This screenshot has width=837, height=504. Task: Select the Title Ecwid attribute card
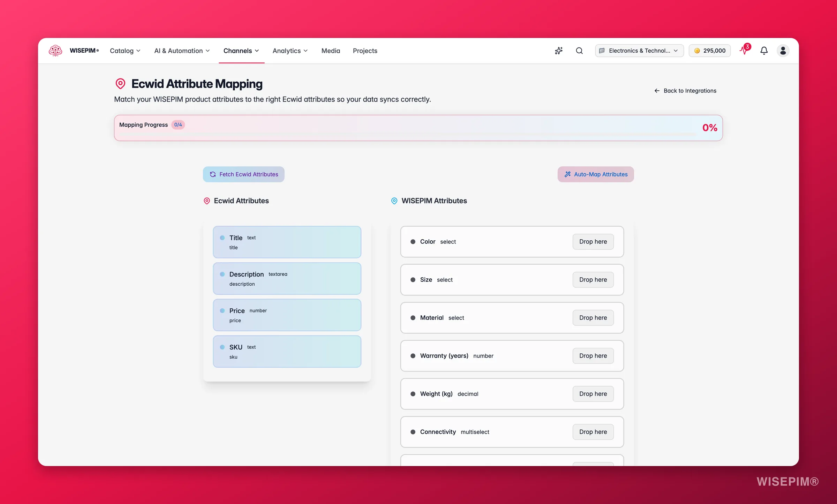(287, 242)
